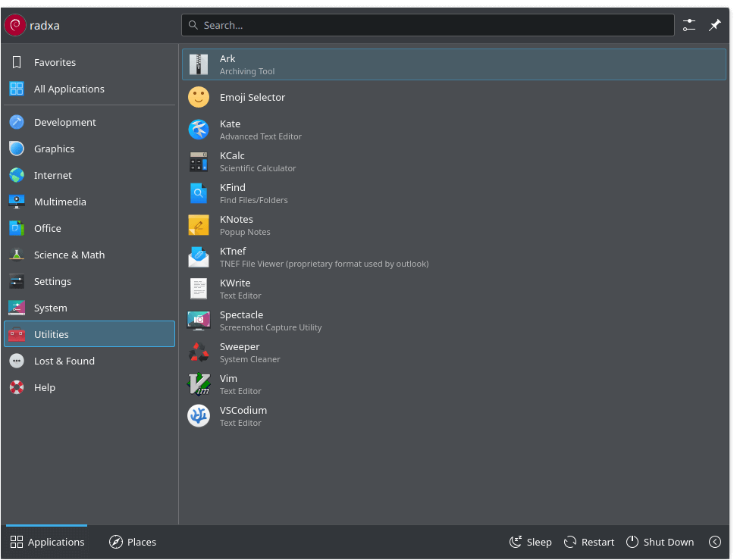Viewport: 737px width, 560px height.
Task: Click the "Vim" name text
Action: pos(228,379)
